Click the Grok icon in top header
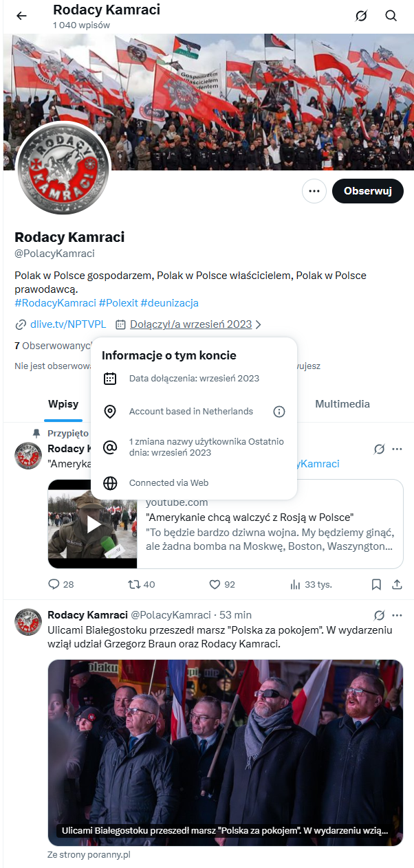Viewport: 414px width, 868px height. [361, 16]
